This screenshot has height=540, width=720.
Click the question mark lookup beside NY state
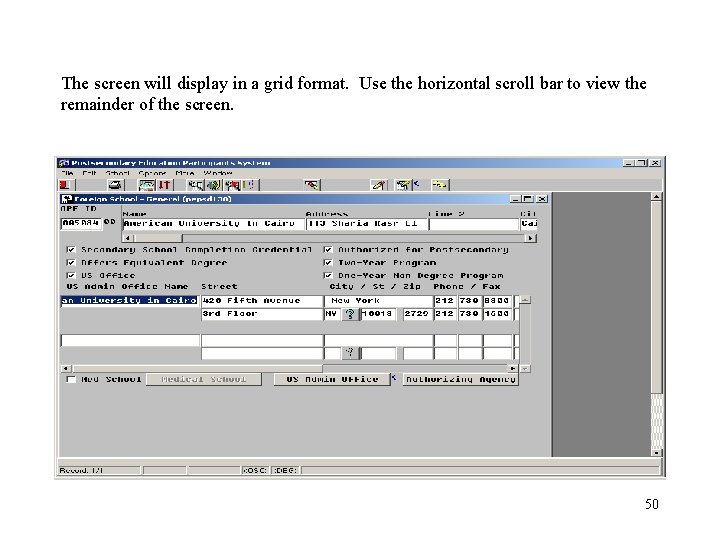coord(350,314)
